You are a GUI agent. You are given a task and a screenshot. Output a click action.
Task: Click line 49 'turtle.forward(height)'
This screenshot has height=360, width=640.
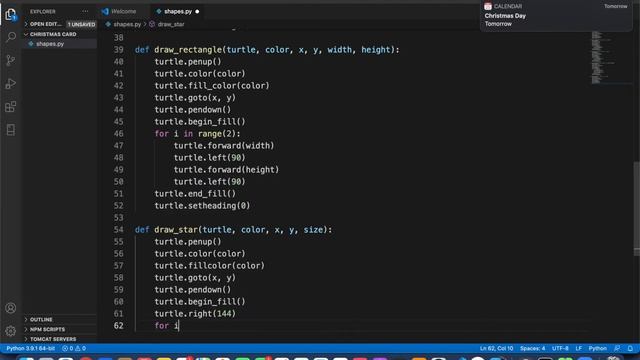coord(226,170)
